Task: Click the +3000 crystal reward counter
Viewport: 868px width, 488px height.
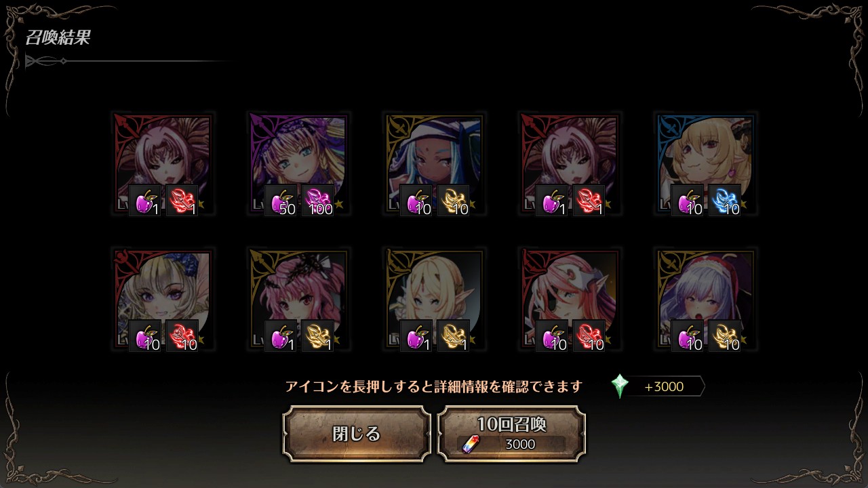Action: coord(663,387)
